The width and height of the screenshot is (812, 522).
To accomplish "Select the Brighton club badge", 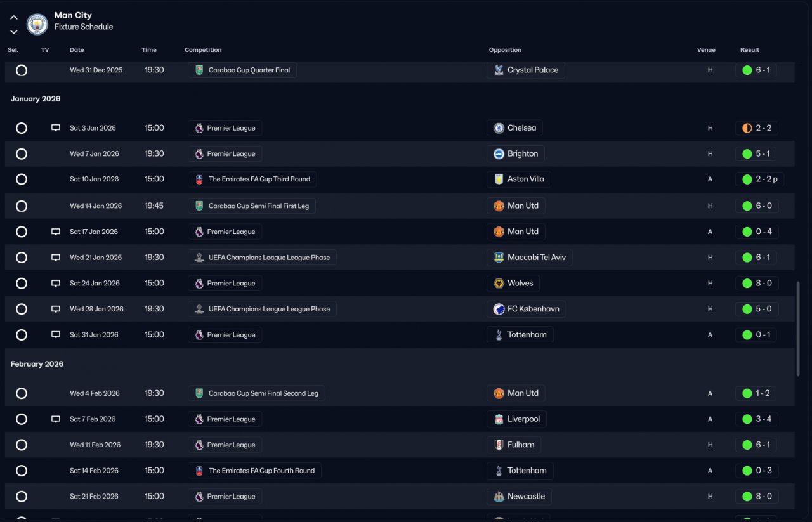I will point(499,154).
